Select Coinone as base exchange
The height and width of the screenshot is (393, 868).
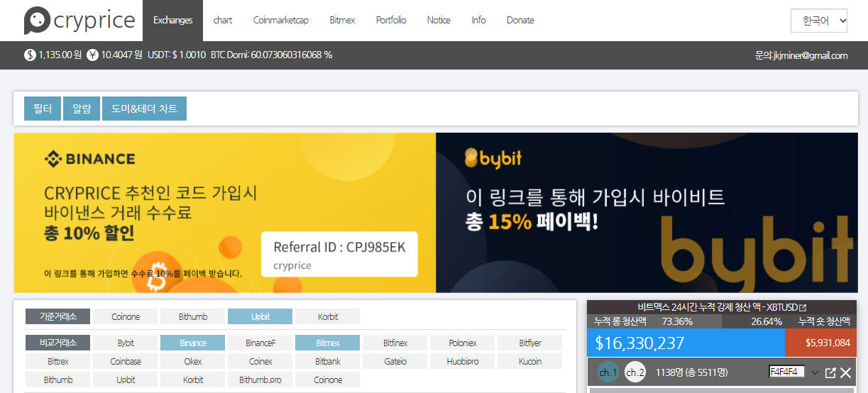coord(126,316)
